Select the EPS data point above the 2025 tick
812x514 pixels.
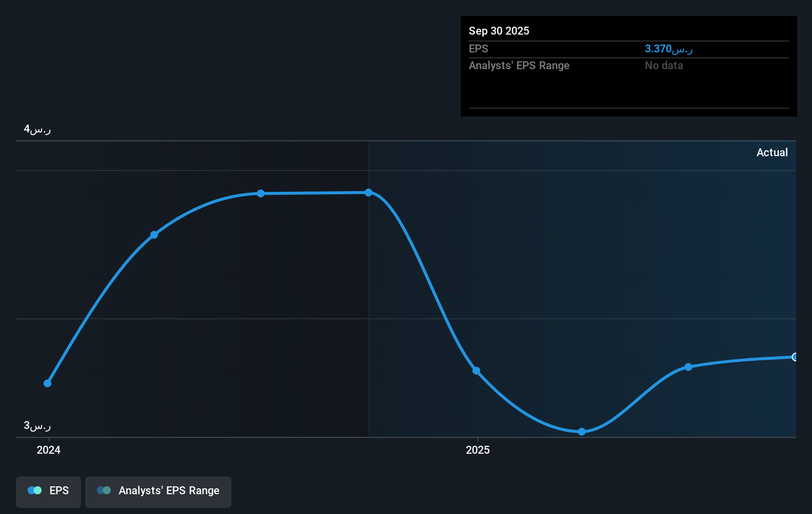pyautogui.click(x=476, y=371)
